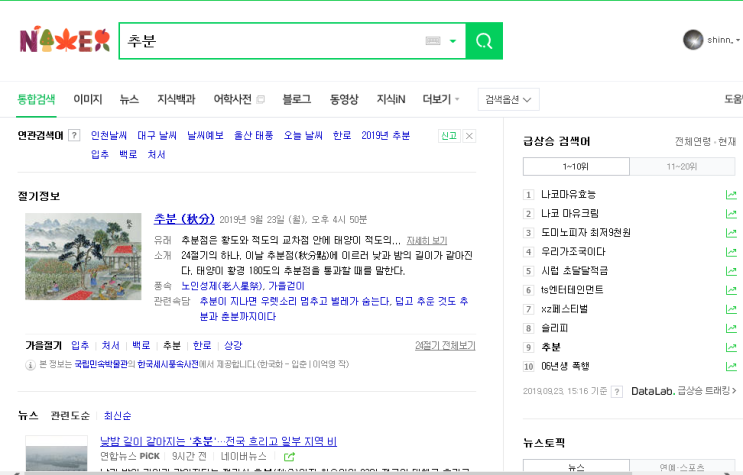This screenshot has height=475, width=743.
Task: Open the 국립민속박물관 link
Action: pyautogui.click(x=101, y=364)
